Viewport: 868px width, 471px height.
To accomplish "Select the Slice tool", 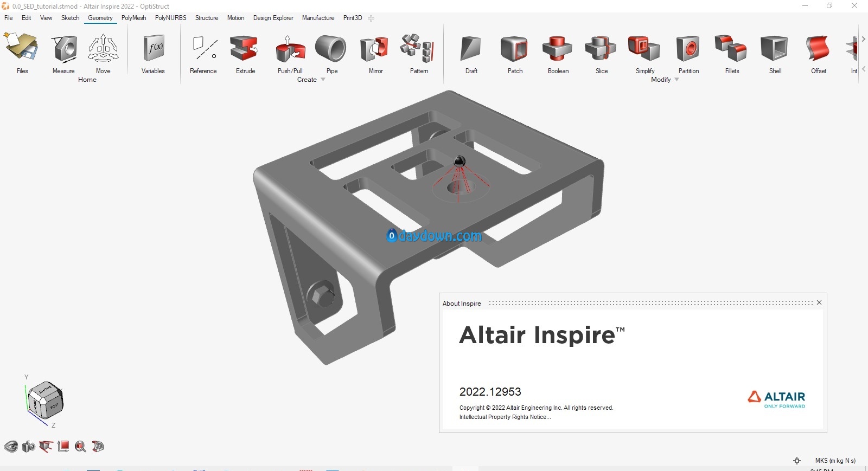I will (x=601, y=48).
